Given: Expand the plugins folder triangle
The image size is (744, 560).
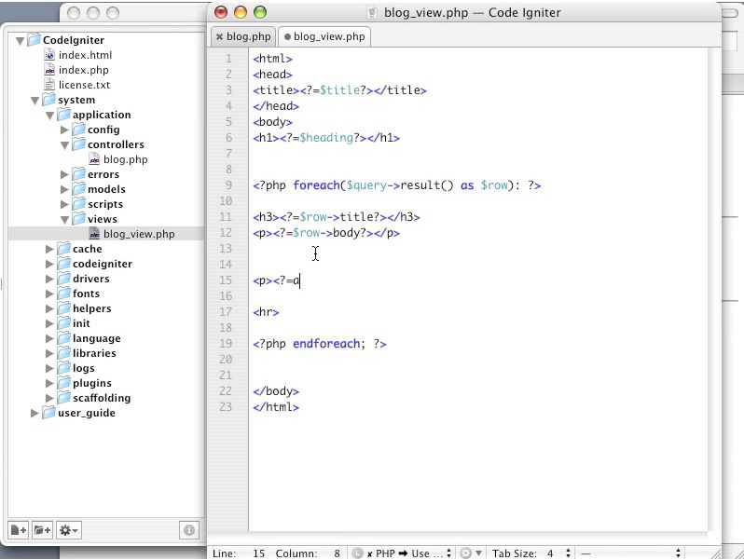Looking at the screenshot, I should click(x=49, y=383).
